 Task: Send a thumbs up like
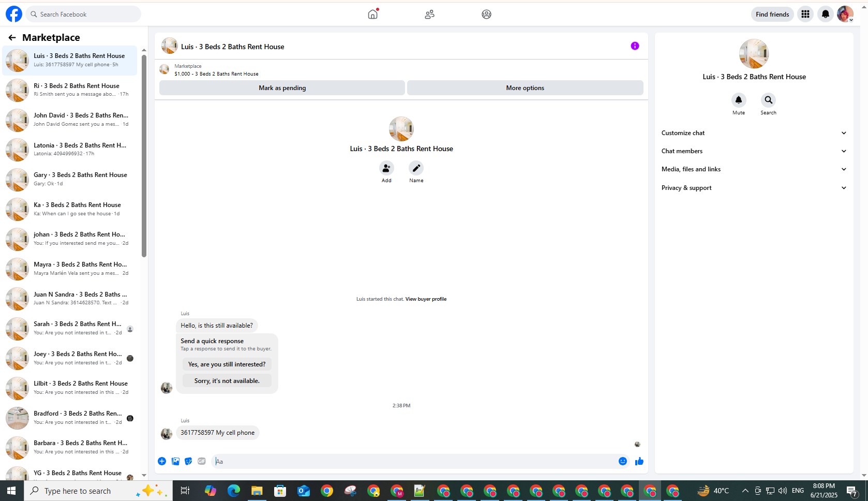pyautogui.click(x=639, y=461)
